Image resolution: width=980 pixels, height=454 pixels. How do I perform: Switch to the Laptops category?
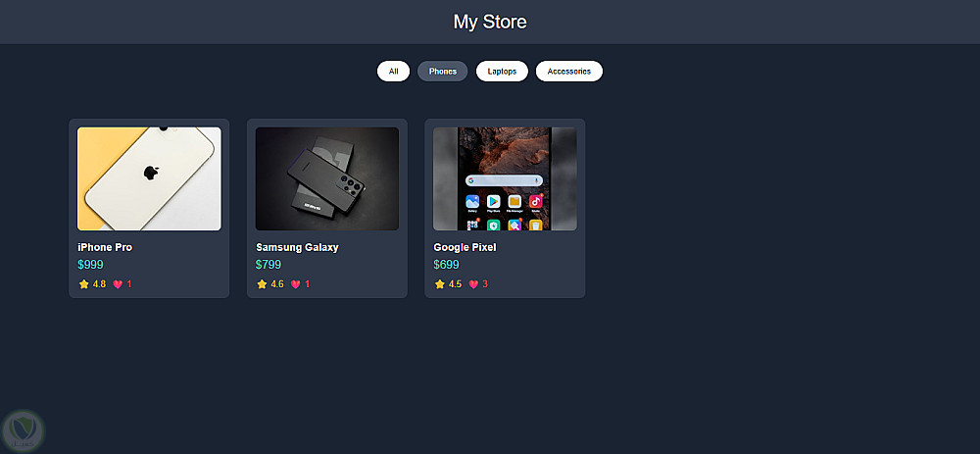(502, 72)
